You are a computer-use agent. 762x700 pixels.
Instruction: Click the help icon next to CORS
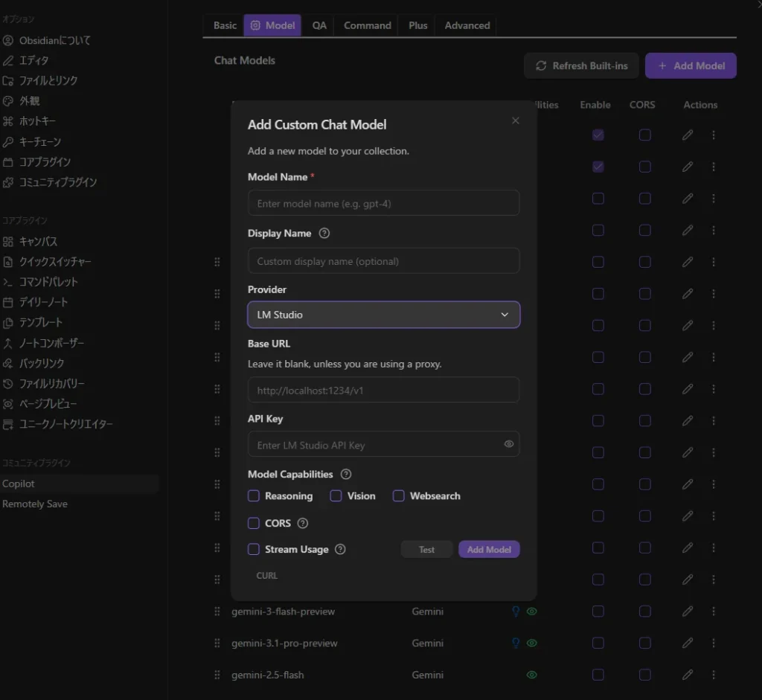(303, 523)
